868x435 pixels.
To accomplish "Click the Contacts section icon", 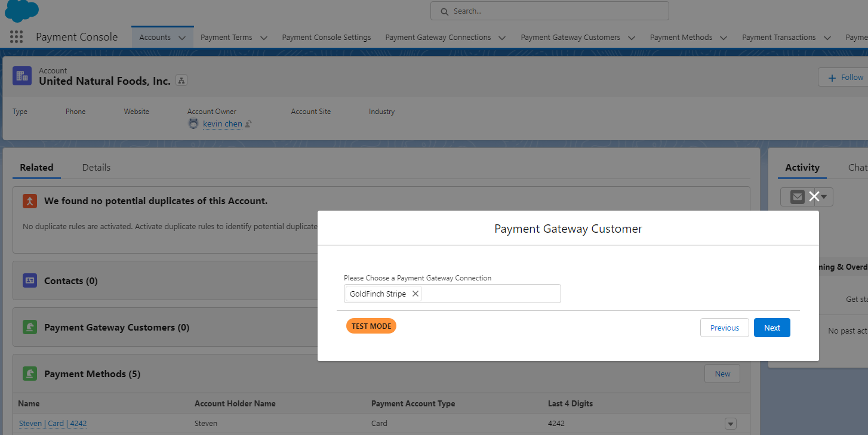I will (x=30, y=280).
